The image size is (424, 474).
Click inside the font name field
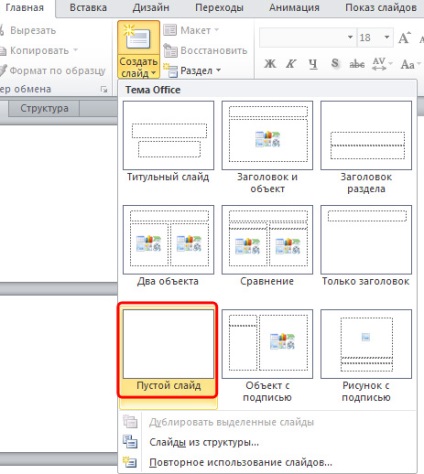pyautogui.click(x=302, y=37)
